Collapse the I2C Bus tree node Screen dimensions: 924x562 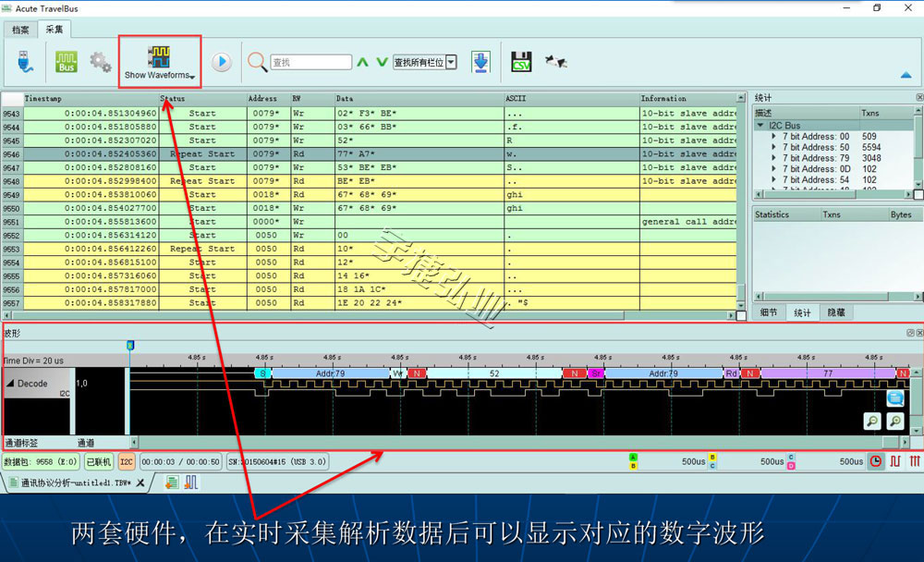pos(760,126)
